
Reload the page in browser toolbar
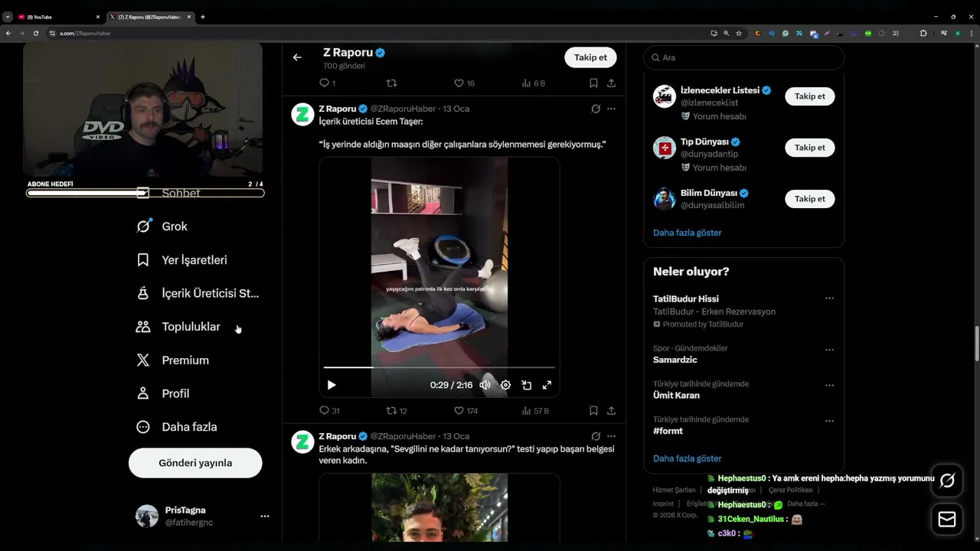35,33
